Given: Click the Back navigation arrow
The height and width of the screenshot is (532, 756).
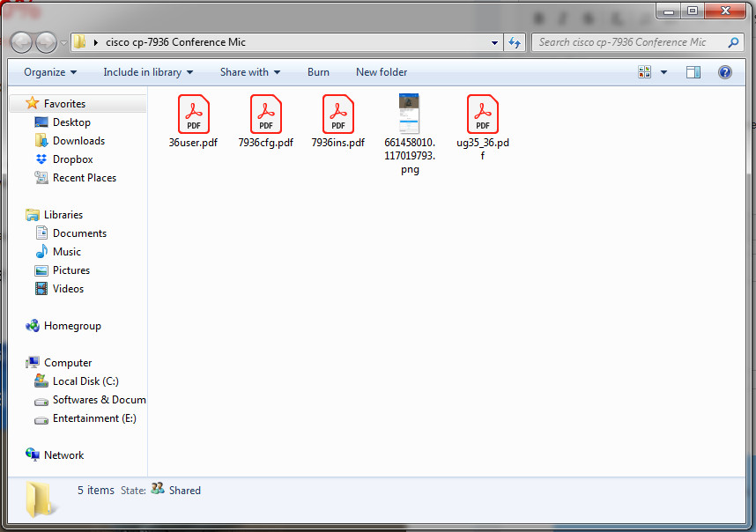Looking at the screenshot, I should [21, 42].
